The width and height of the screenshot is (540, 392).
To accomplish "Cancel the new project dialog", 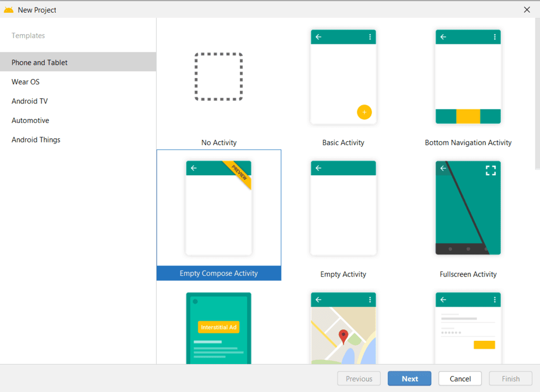I will [x=460, y=378].
